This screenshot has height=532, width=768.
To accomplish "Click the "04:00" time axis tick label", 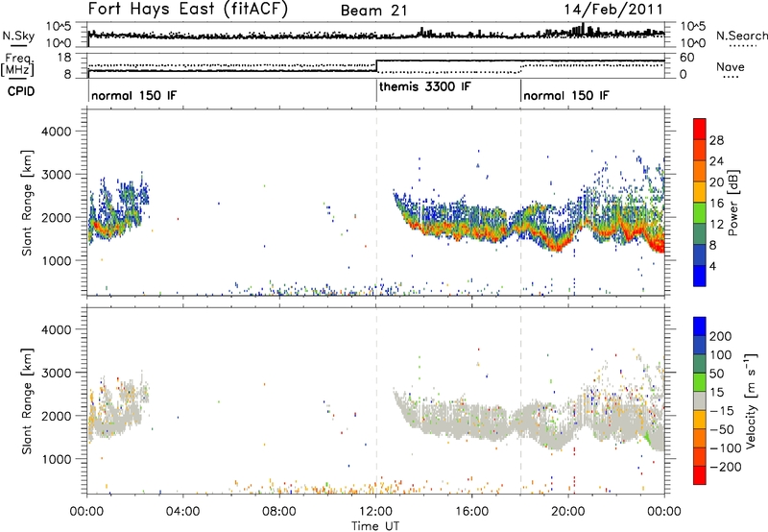I will pos(183,512).
